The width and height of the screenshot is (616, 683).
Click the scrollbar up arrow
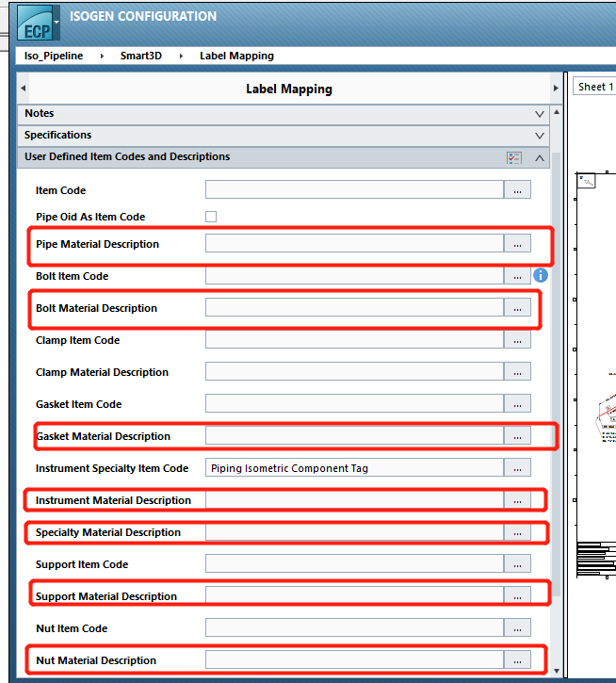pyautogui.click(x=557, y=112)
